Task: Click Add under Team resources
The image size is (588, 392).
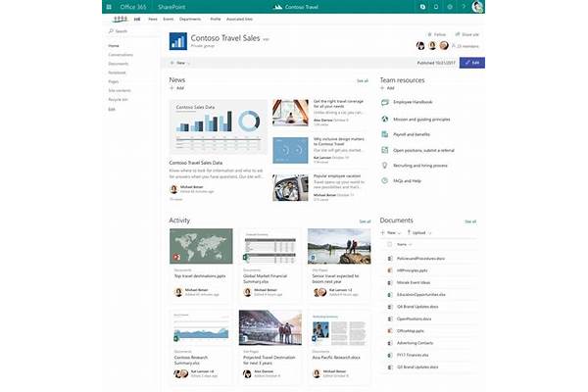Action: tap(387, 88)
